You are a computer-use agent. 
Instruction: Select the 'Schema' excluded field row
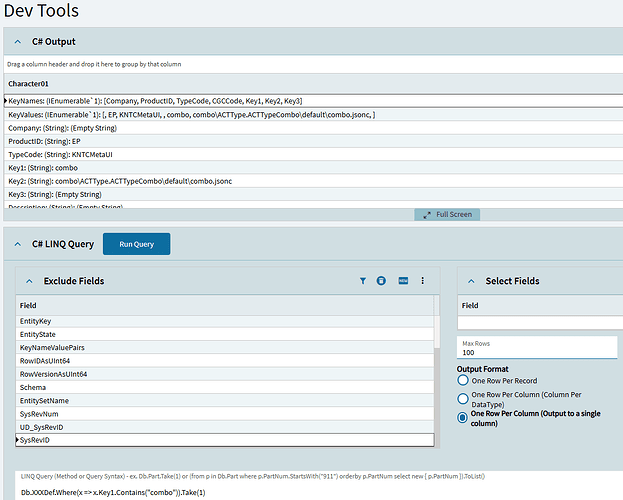tap(225, 387)
